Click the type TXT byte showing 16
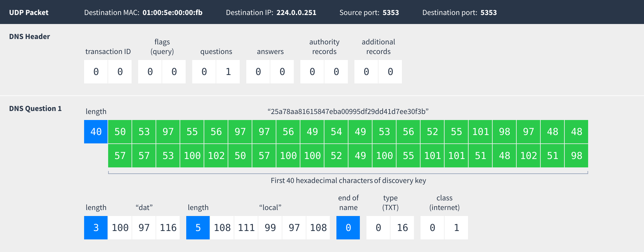 point(402,228)
